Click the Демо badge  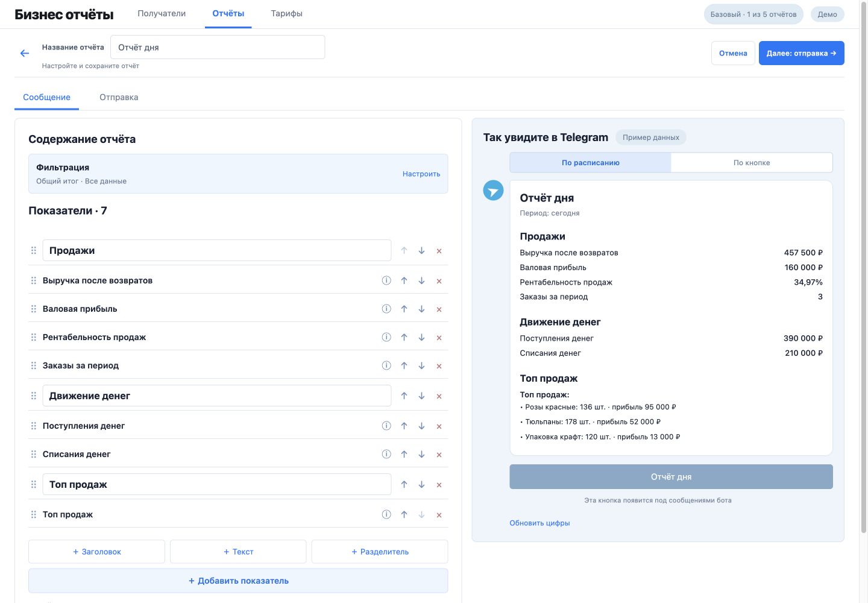tap(827, 14)
